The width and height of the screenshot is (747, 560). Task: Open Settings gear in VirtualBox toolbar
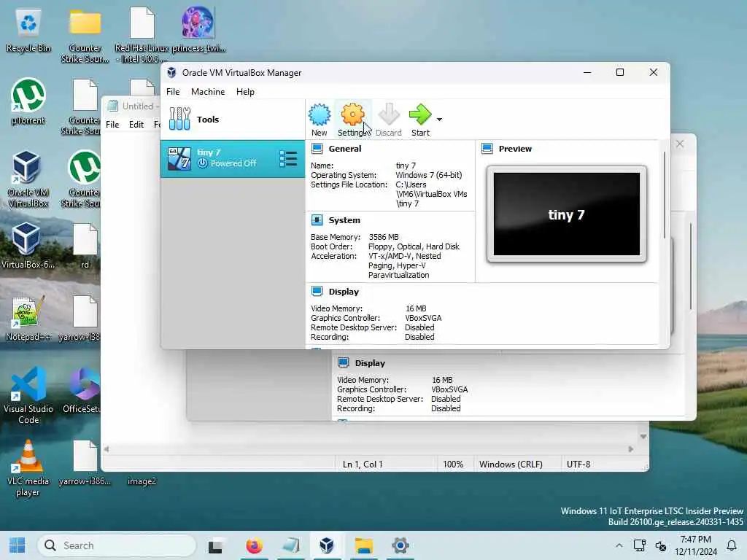click(352, 120)
